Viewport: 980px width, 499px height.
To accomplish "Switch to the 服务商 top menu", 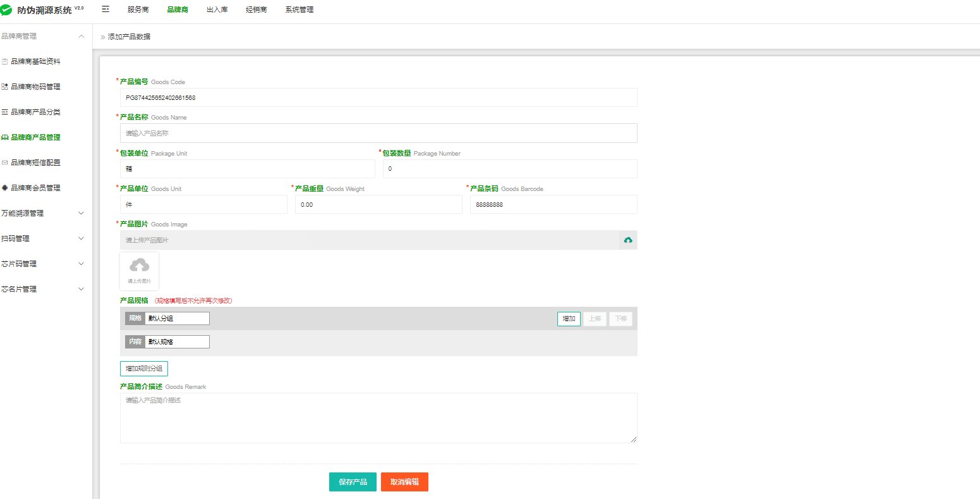I will 138,10.
